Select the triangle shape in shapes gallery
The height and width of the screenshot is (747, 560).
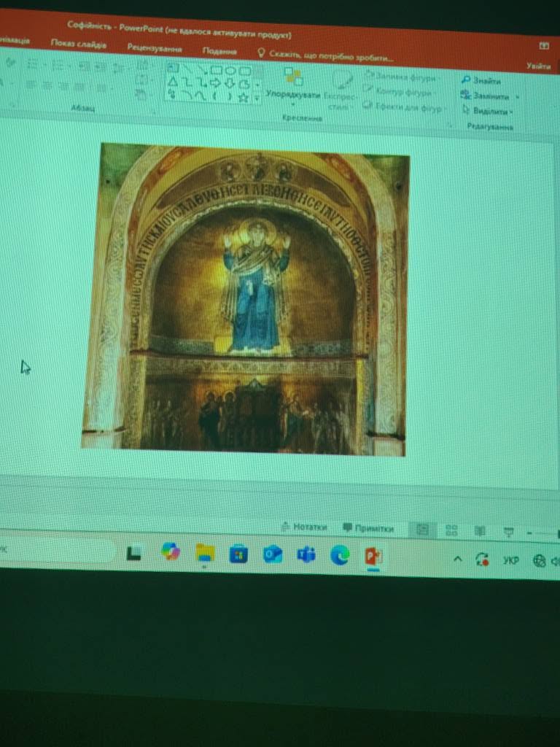(173, 82)
